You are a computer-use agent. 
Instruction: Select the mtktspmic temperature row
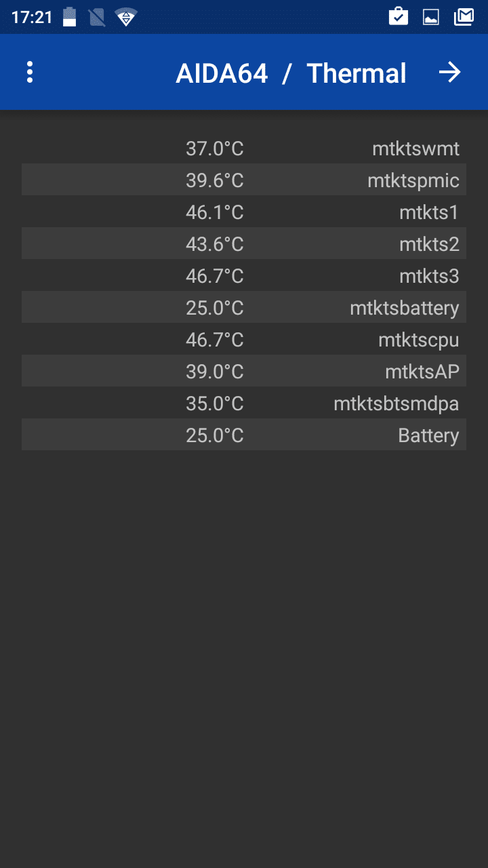pyautogui.click(x=244, y=180)
